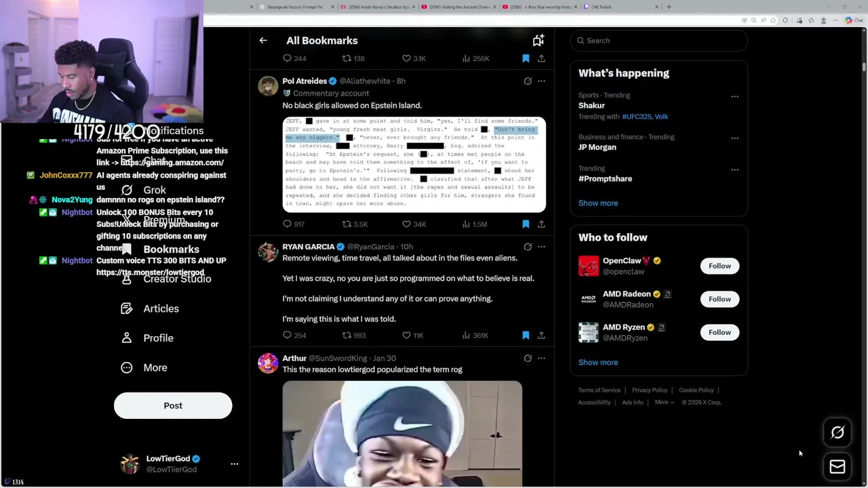Follow OpenClaw
Image resolution: width=868 pixels, height=488 pixels.
coord(719,266)
